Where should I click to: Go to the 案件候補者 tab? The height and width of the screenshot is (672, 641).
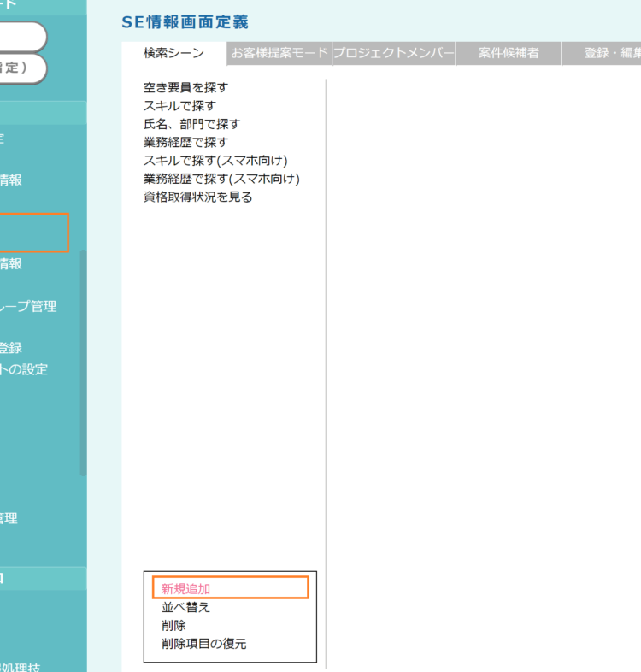click(509, 53)
